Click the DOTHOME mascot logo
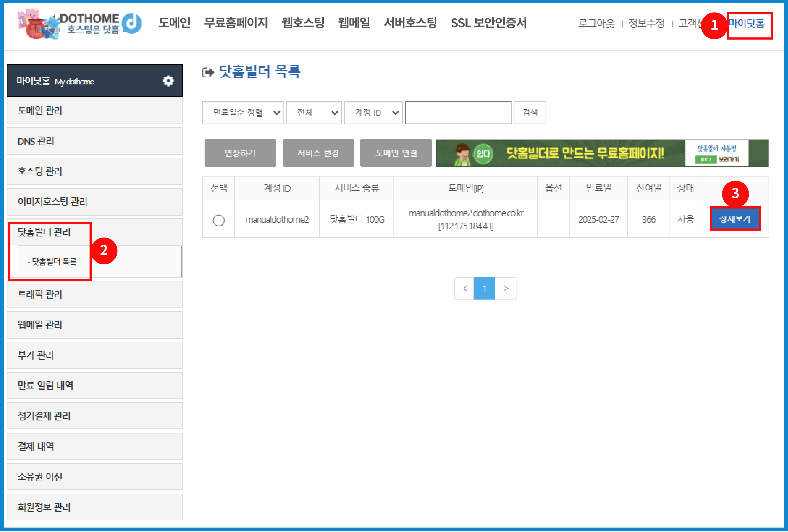 (x=37, y=24)
